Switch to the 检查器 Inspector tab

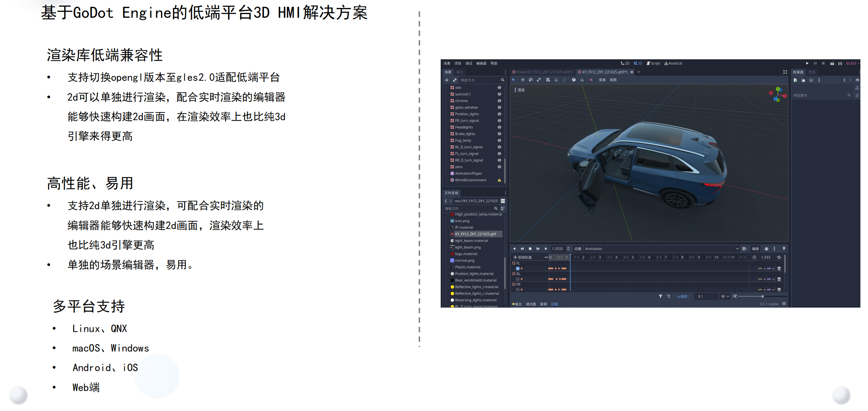[x=798, y=72]
